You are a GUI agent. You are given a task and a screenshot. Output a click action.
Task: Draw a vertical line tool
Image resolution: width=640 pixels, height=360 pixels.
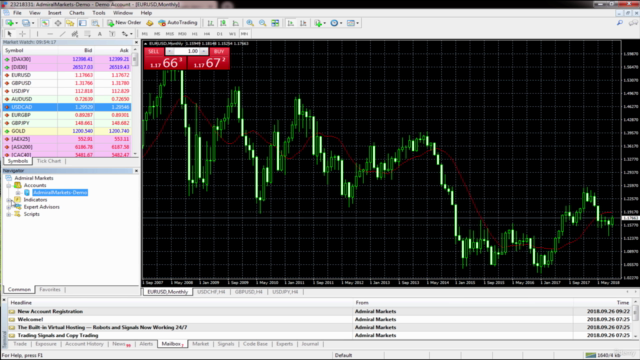pyautogui.click(x=37, y=34)
